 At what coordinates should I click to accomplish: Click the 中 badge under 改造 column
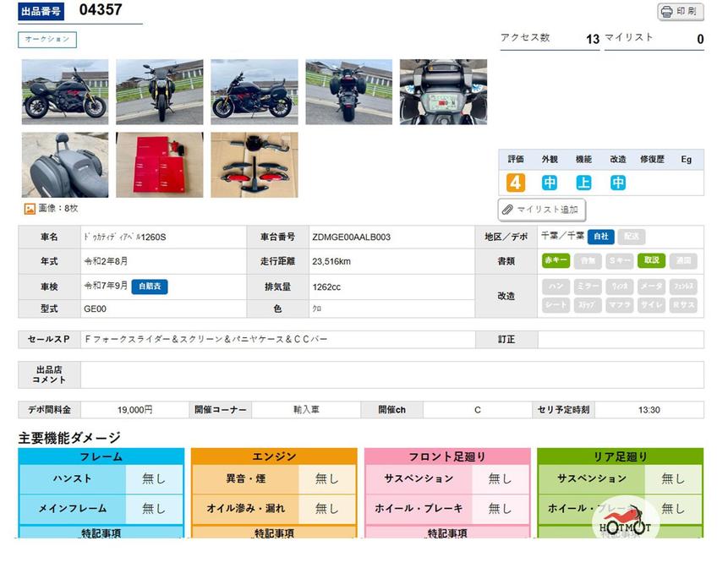click(618, 183)
